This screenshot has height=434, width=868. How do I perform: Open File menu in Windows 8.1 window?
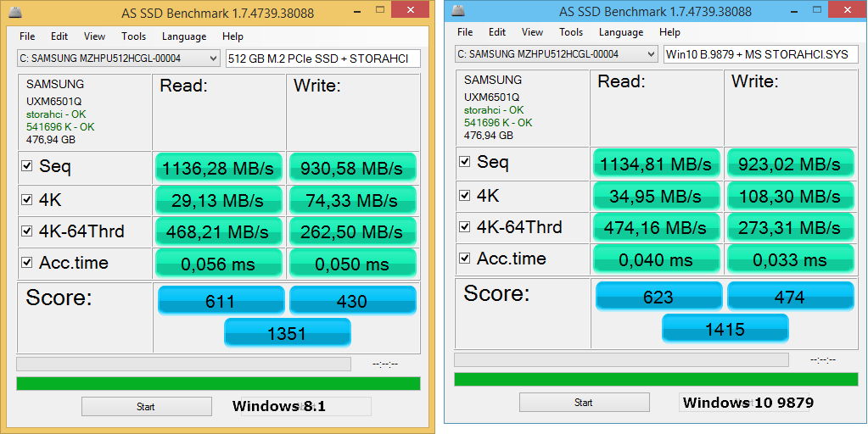pos(27,36)
